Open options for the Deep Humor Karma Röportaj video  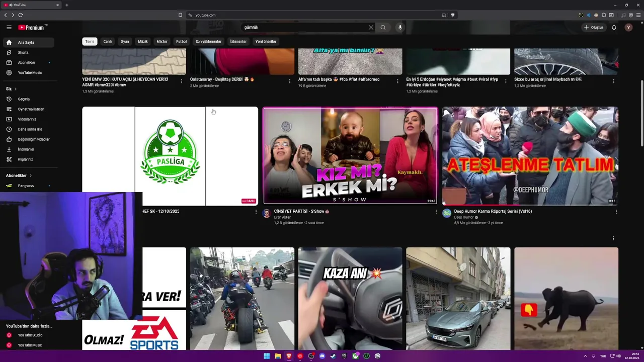point(616,212)
